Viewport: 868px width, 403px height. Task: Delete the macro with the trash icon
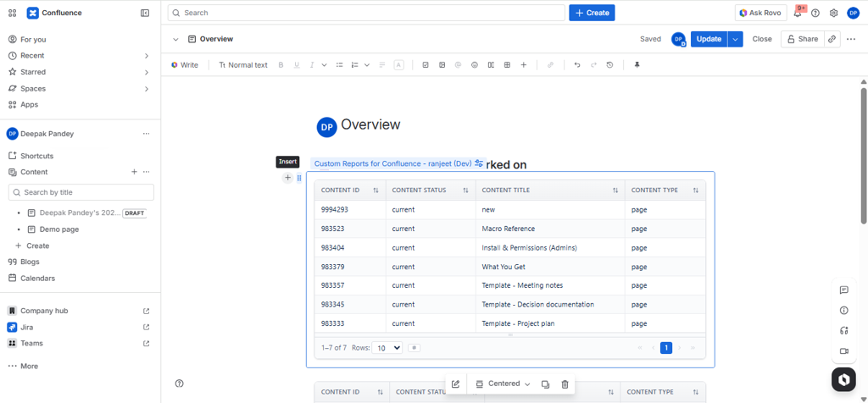pyautogui.click(x=565, y=384)
